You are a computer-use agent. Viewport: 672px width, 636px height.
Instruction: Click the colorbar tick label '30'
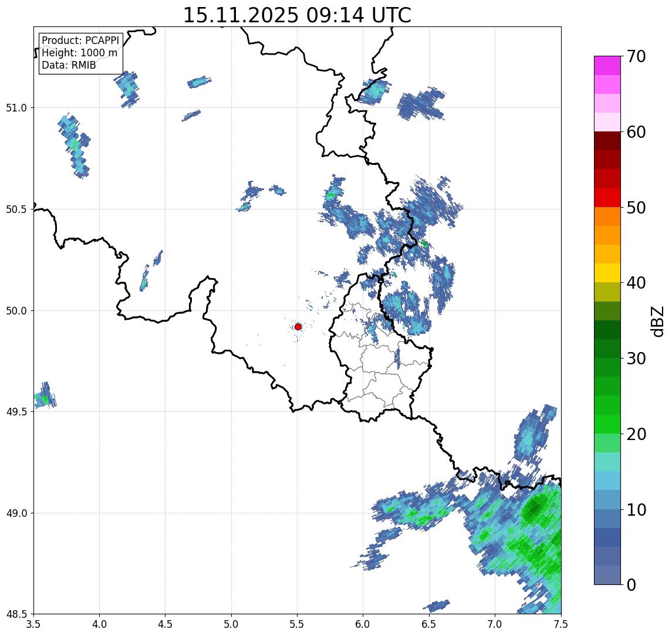click(x=636, y=358)
